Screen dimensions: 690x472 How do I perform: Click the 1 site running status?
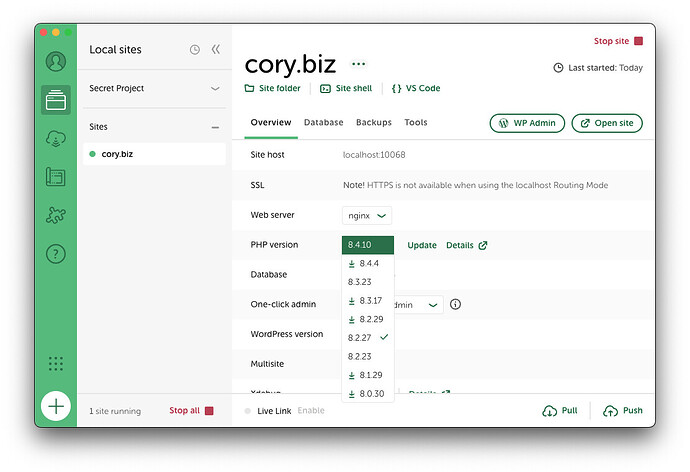click(x=115, y=411)
